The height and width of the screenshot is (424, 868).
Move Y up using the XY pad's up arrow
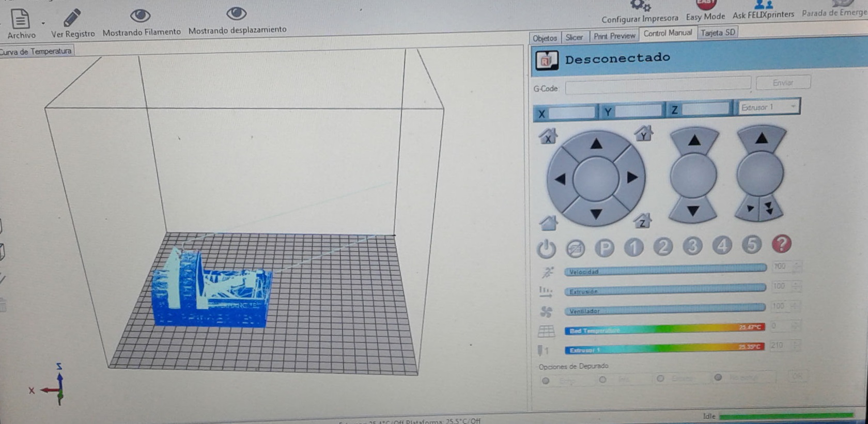click(x=596, y=144)
